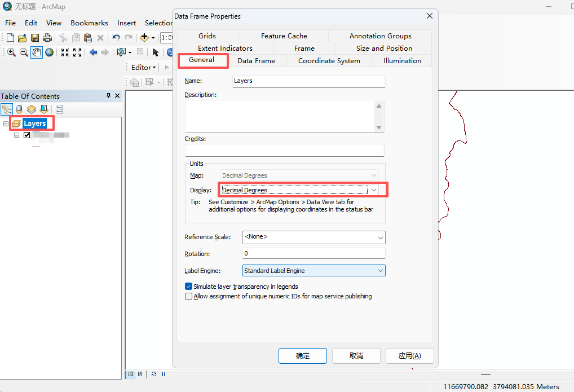Click the Fixed Zoom In icon
574x392 pixels.
click(x=65, y=52)
